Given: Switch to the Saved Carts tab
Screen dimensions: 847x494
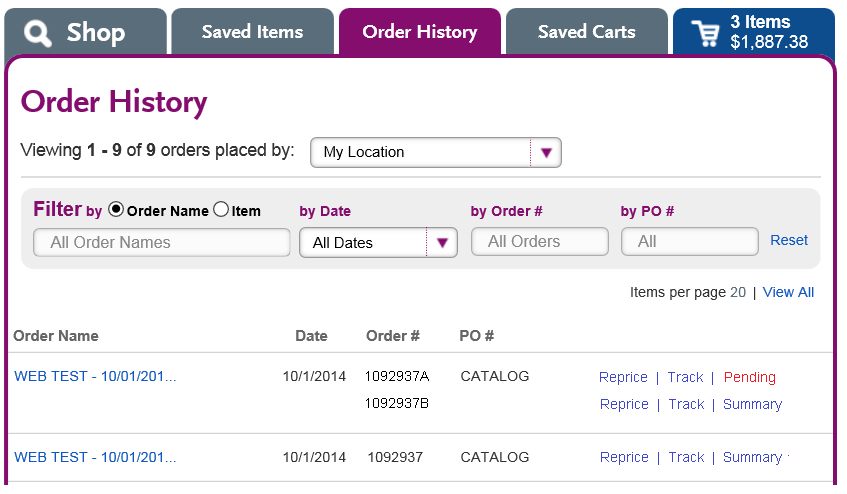Looking at the screenshot, I should click(587, 32).
